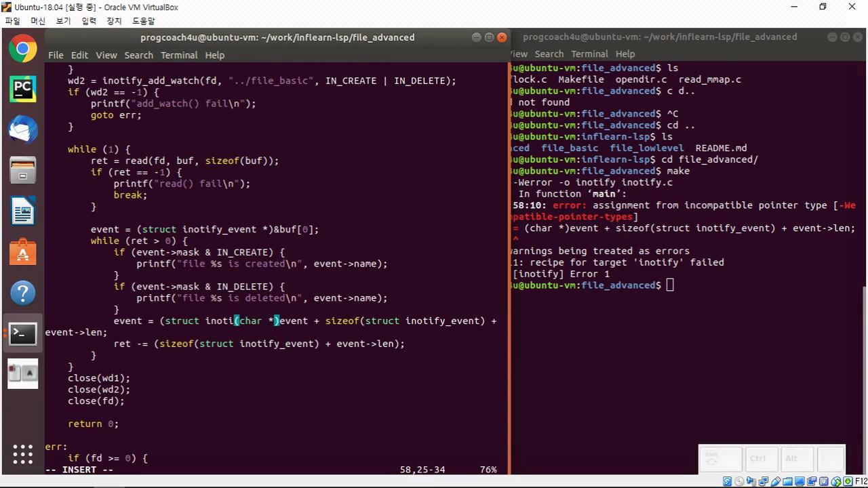Open Search menu in right terminal
This screenshot has height=488, width=868.
(x=549, y=54)
